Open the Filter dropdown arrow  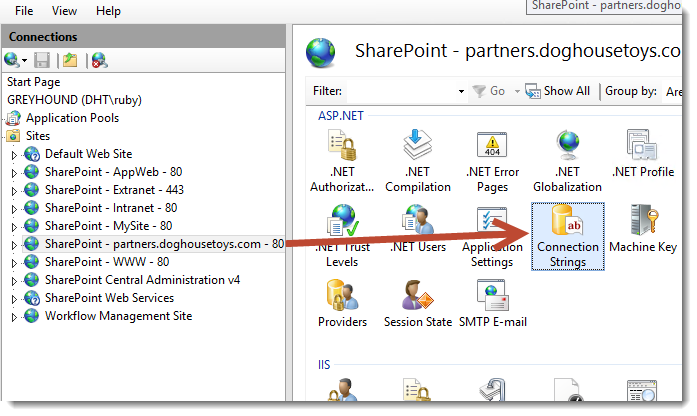(x=461, y=92)
